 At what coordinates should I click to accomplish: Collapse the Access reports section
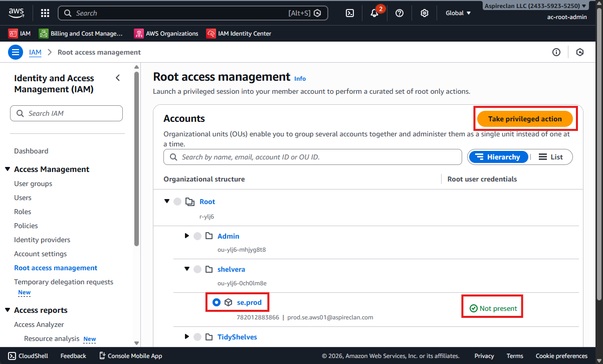8,310
